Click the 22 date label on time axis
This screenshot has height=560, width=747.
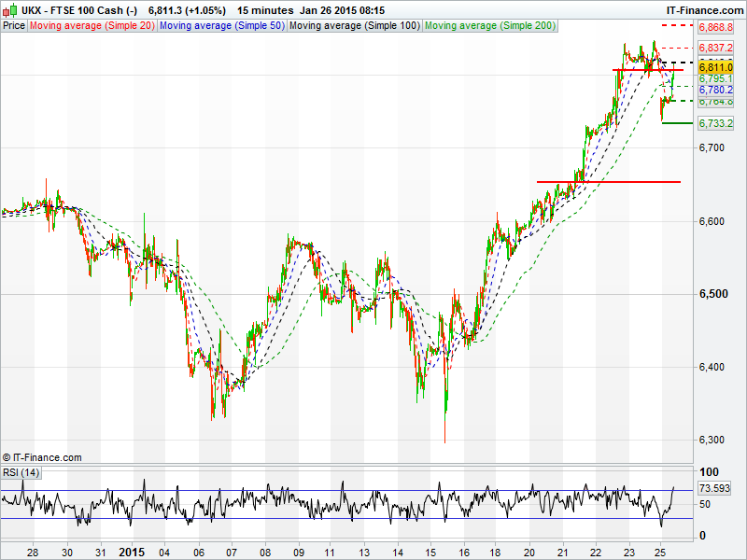(x=596, y=553)
